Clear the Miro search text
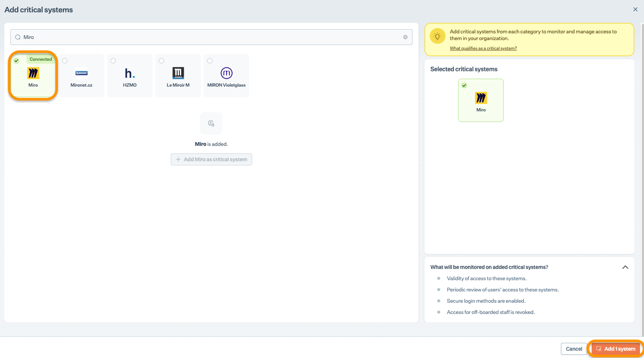Screen dimensions: 644x358 click(405, 37)
